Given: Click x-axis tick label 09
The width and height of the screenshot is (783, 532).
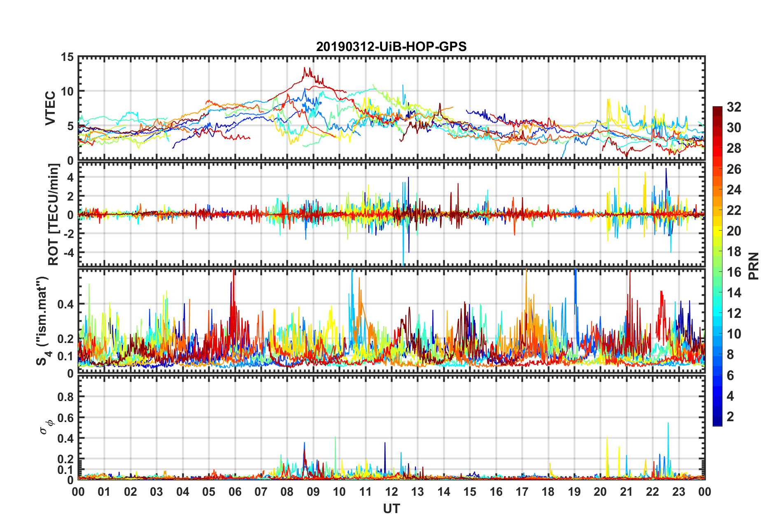Looking at the screenshot, I should coord(313,492).
